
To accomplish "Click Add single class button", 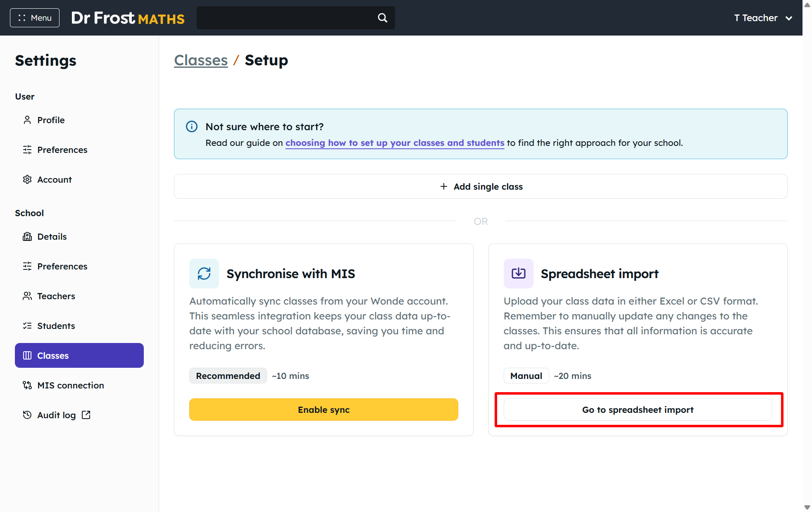I will [481, 186].
